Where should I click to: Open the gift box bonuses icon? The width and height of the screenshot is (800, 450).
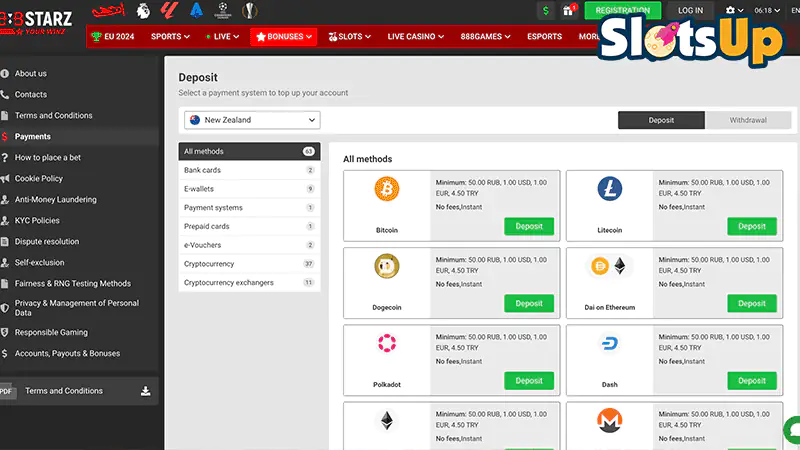pyautogui.click(x=568, y=10)
